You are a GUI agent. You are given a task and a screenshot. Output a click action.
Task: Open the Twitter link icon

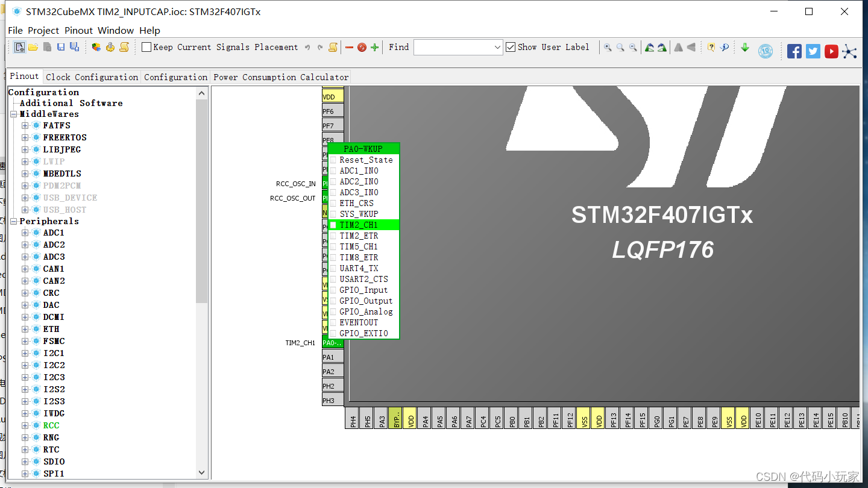[813, 51]
